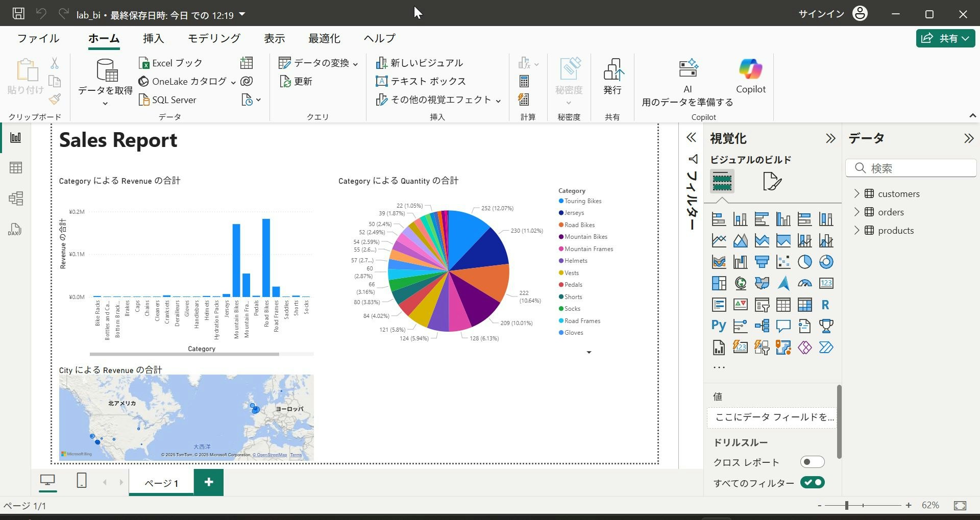This screenshot has height=520, width=980.
Task: Select the ページ 1 page tab
Action: coord(161,483)
